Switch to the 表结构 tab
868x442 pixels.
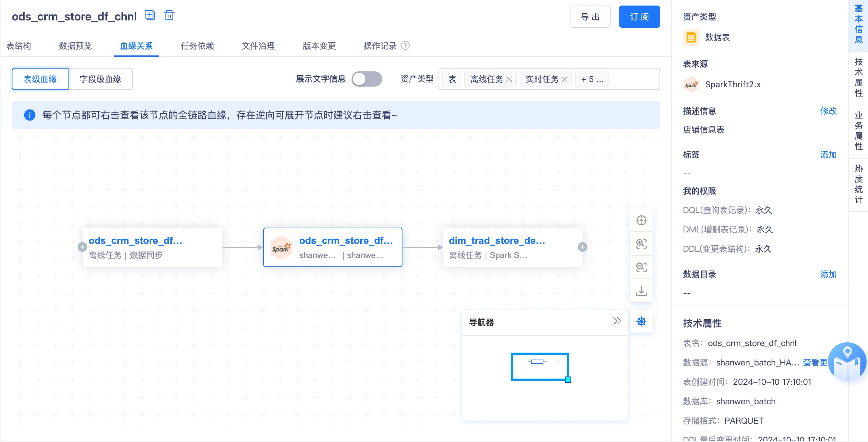pos(19,46)
